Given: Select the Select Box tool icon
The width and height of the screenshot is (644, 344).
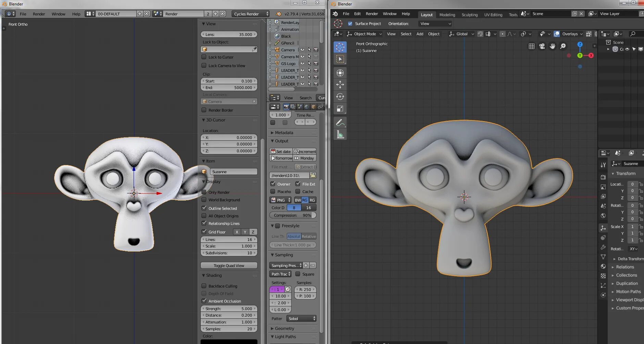Looking at the screenshot, I should [340, 59].
